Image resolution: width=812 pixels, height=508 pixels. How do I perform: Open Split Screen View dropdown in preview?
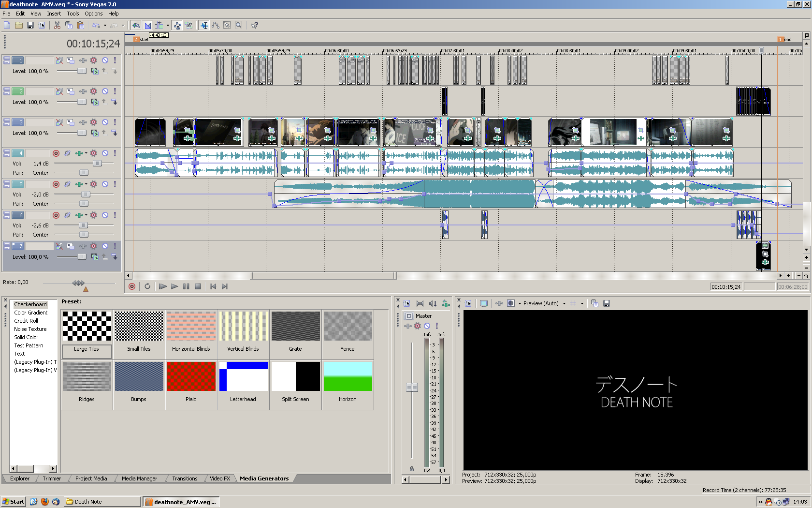(x=520, y=304)
